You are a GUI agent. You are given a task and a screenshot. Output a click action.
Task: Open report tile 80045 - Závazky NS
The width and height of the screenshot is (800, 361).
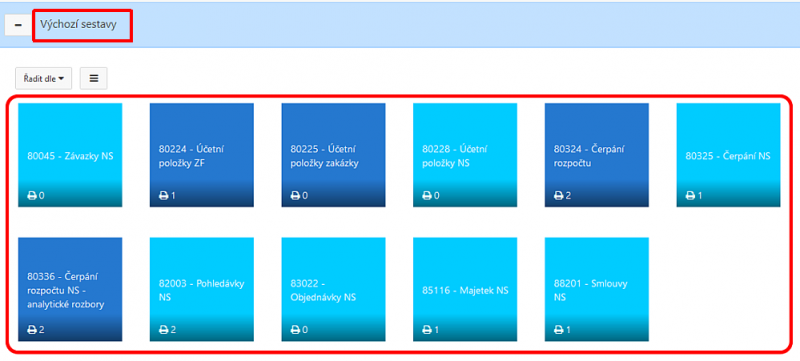click(70, 155)
